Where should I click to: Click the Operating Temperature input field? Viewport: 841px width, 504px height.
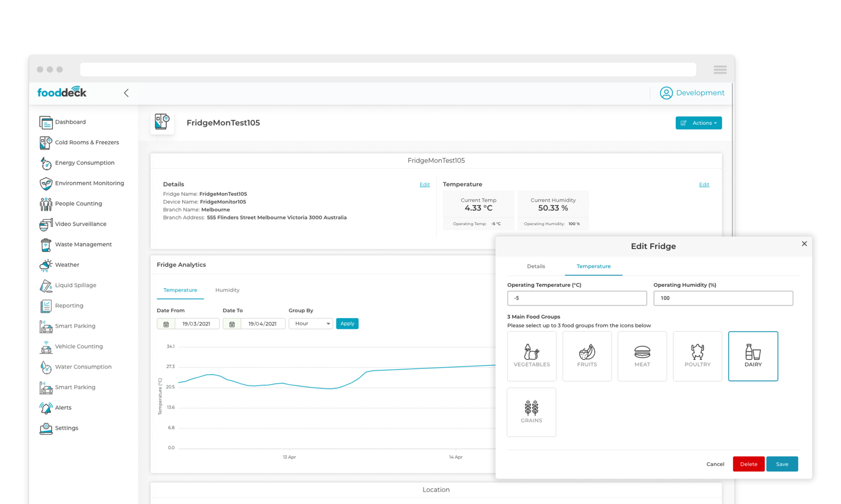point(577,298)
